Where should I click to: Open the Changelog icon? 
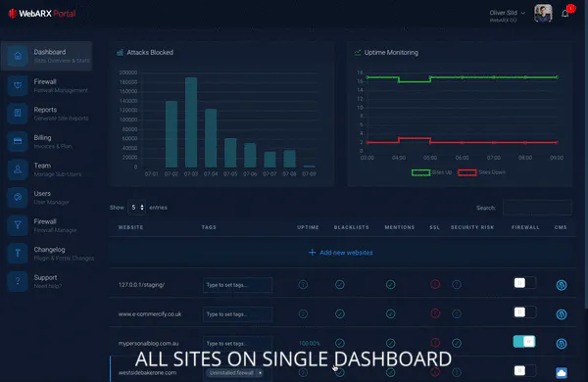coord(18,253)
